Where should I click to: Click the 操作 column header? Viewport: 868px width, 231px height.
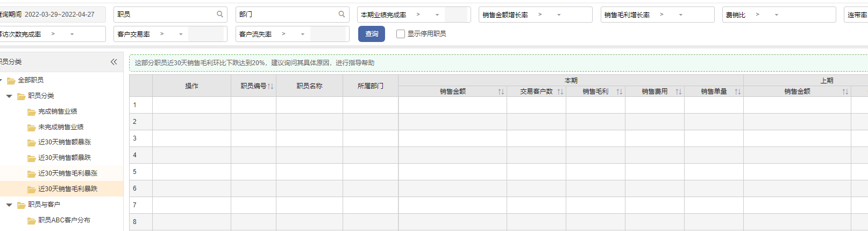[192, 86]
